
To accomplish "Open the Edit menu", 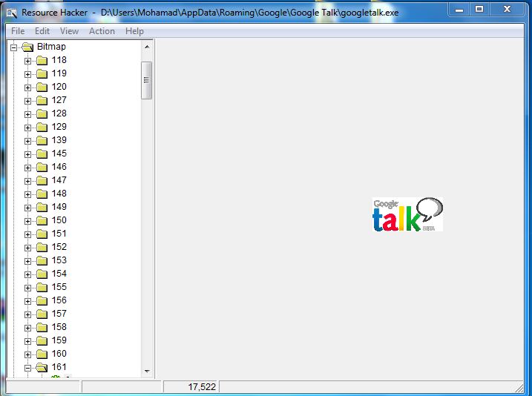I will 42,31.
